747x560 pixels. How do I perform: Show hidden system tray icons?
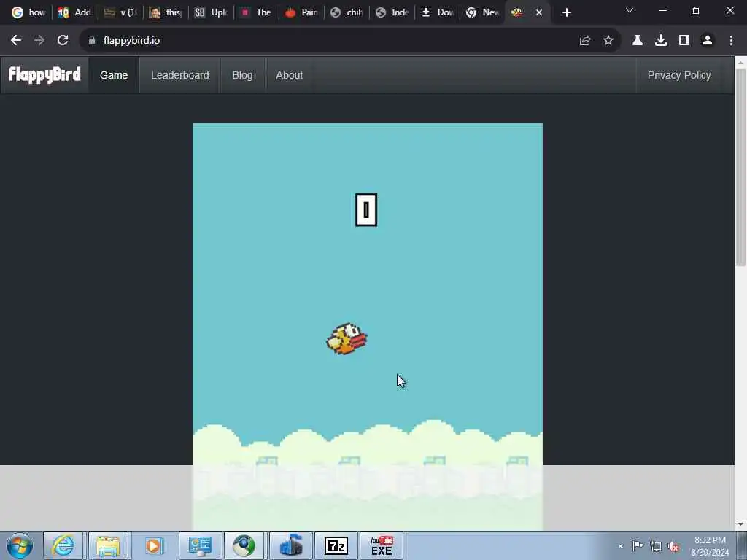tap(620, 546)
